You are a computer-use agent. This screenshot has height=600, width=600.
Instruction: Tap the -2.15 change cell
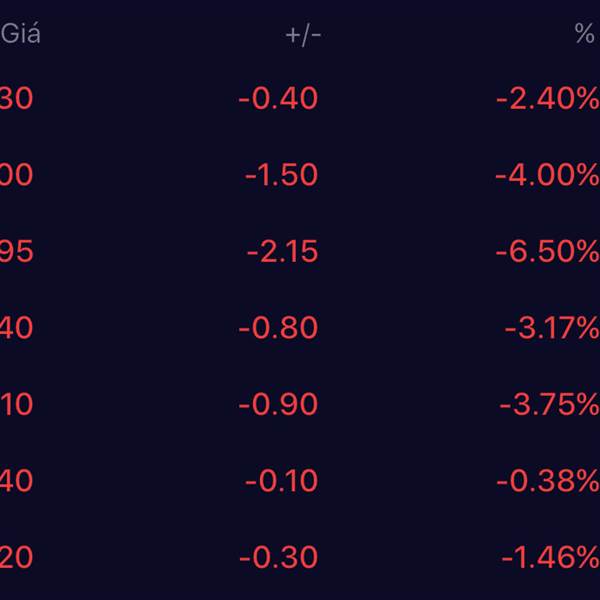tap(282, 251)
